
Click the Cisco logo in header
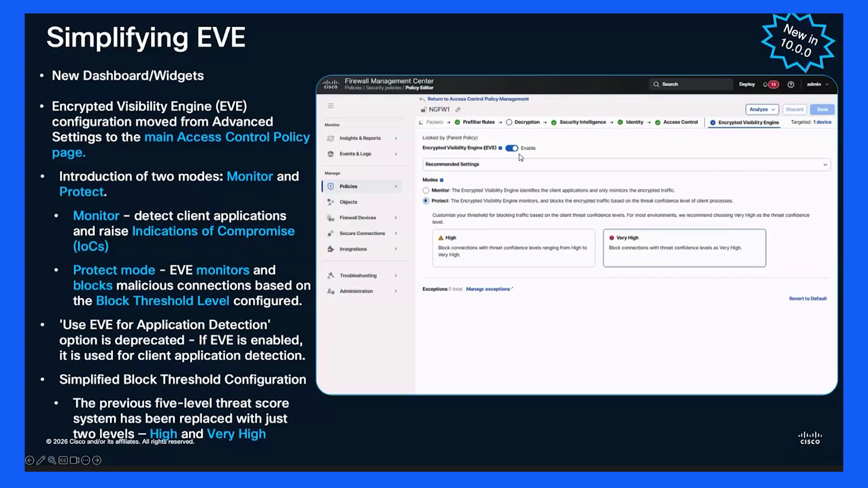point(330,84)
